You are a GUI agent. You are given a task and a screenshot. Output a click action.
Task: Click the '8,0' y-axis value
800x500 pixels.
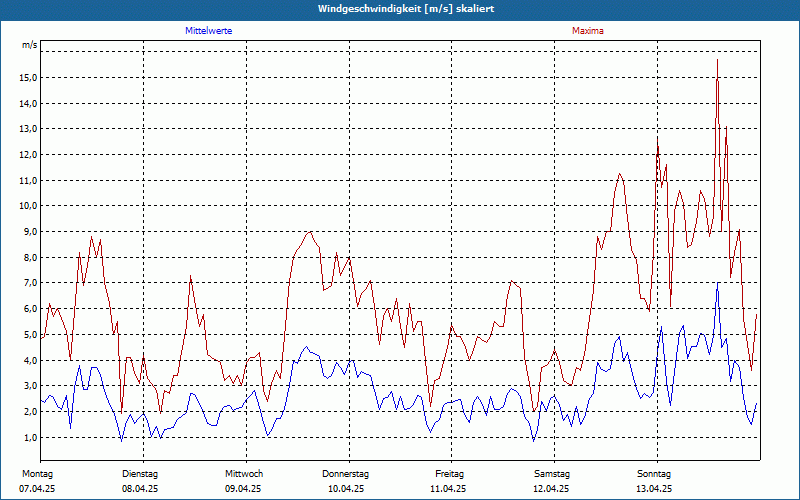click(29, 258)
